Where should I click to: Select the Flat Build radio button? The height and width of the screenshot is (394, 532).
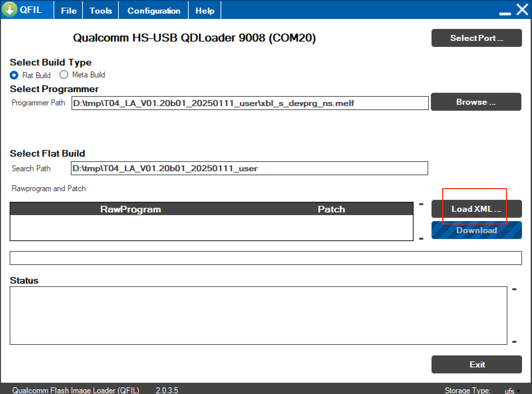(x=14, y=75)
